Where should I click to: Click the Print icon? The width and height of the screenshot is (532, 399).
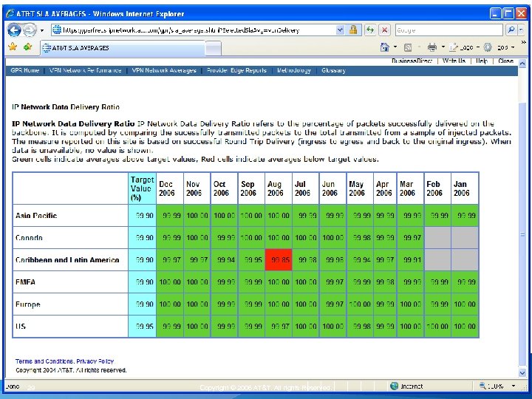point(432,47)
